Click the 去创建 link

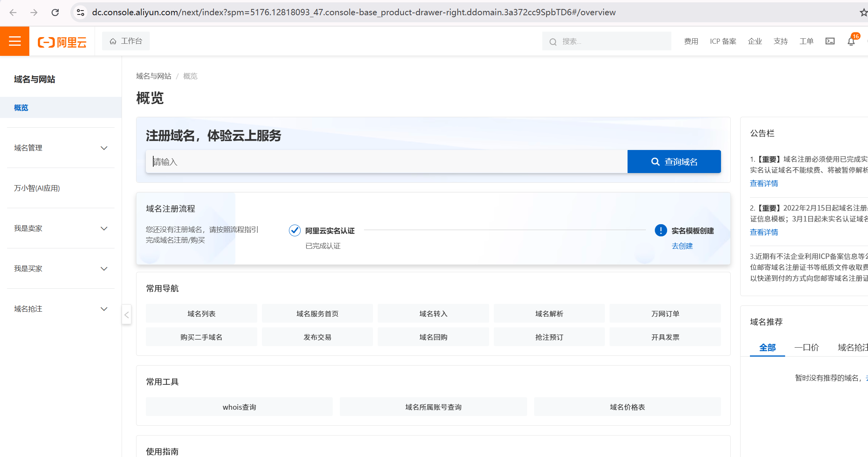[x=682, y=246]
